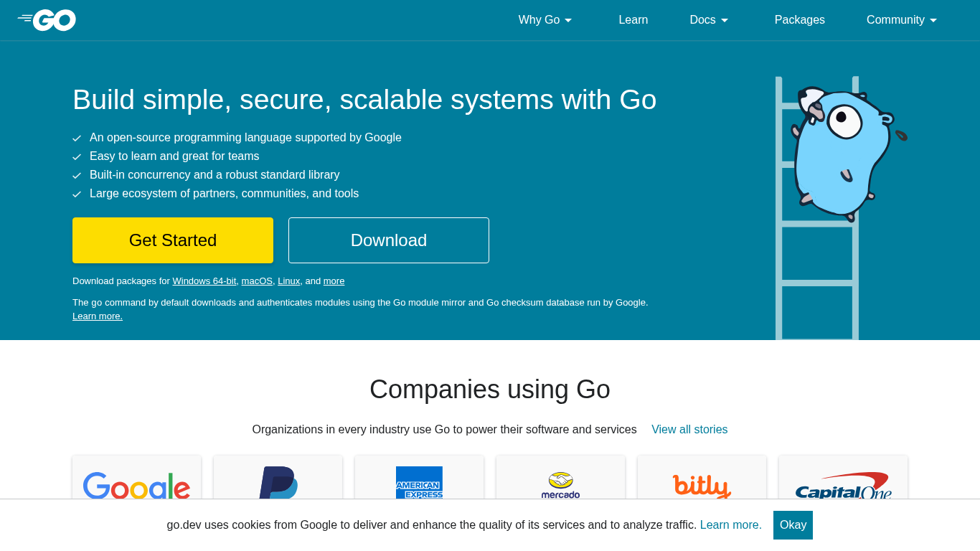Viewport: 980px width, 551px height.
Task: Open the View all stories link
Action: tap(689, 430)
